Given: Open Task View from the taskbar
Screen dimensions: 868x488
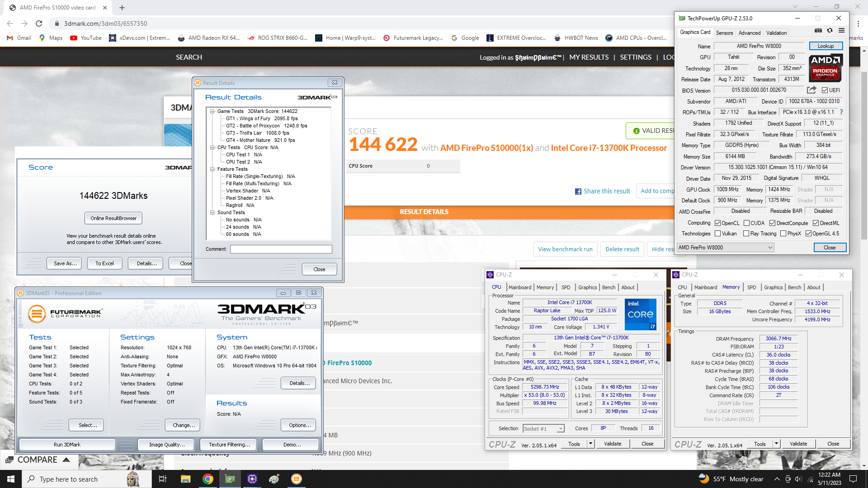Looking at the screenshot, I should pos(163,479).
